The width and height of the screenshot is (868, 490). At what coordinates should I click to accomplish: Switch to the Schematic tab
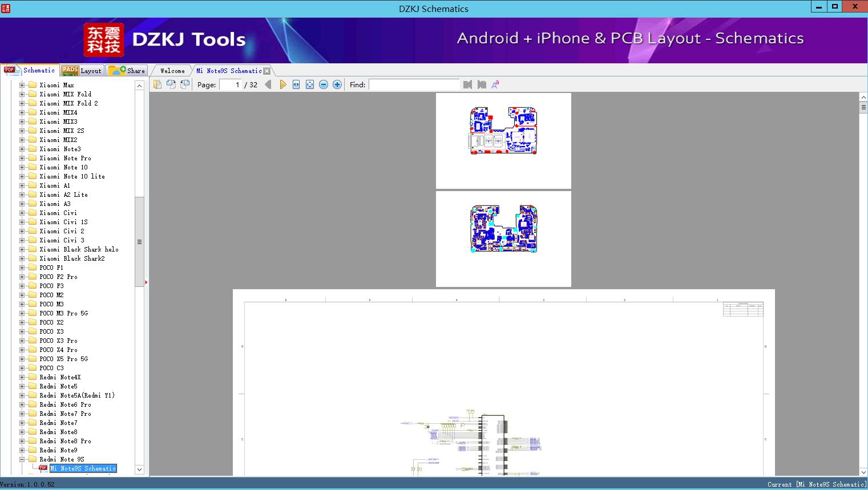(x=30, y=70)
